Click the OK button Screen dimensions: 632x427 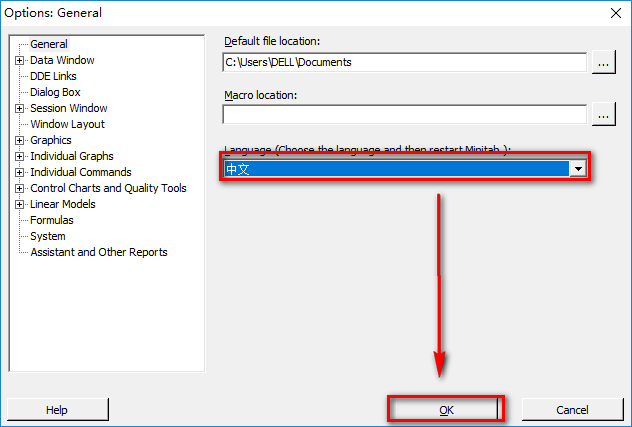pyautogui.click(x=445, y=410)
